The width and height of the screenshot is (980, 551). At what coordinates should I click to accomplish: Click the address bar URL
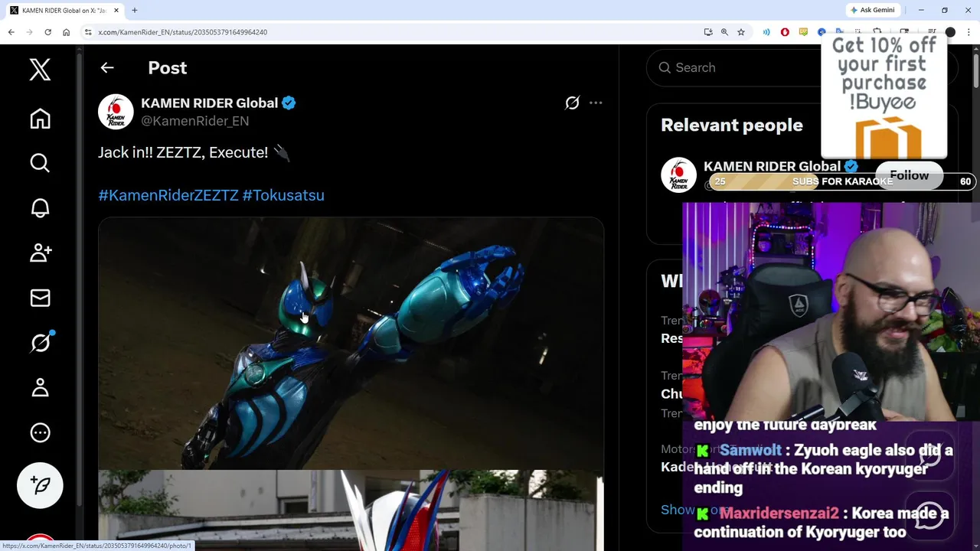point(182,32)
